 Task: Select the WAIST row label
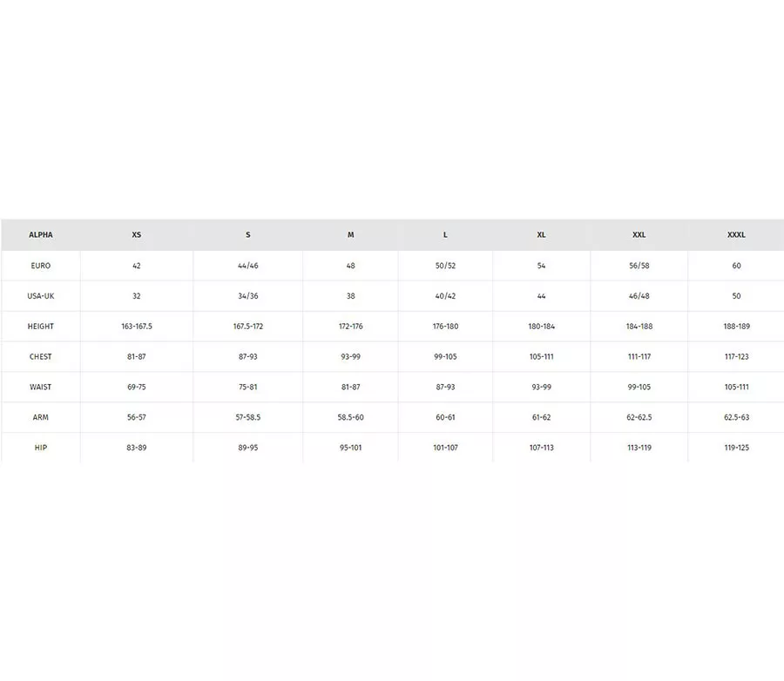[x=41, y=388]
